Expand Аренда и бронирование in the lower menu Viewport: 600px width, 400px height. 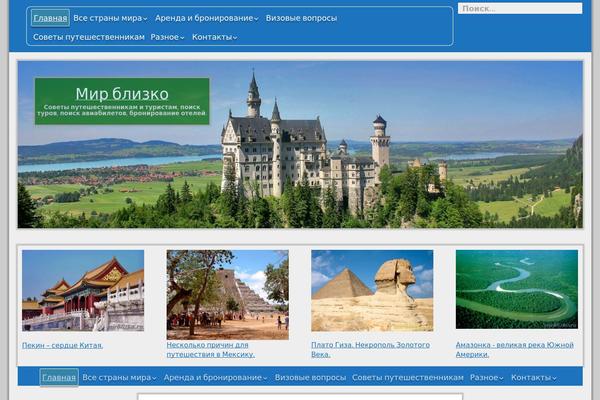pyautogui.click(x=215, y=377)
